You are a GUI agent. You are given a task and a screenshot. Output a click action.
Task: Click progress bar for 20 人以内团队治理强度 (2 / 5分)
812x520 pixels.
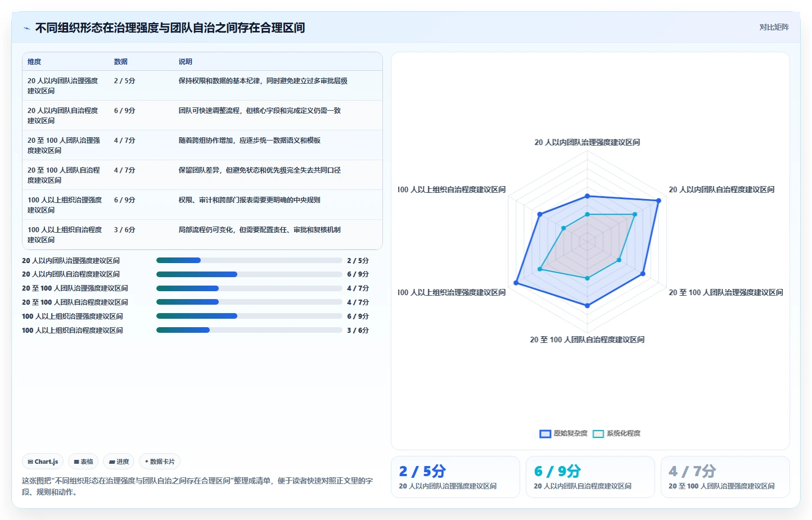[249, 260]
